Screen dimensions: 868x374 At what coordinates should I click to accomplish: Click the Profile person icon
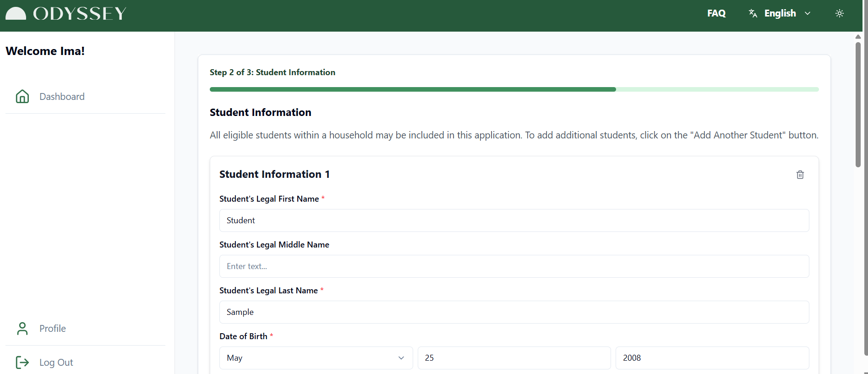pyautogui.click(x=22, y=329)
